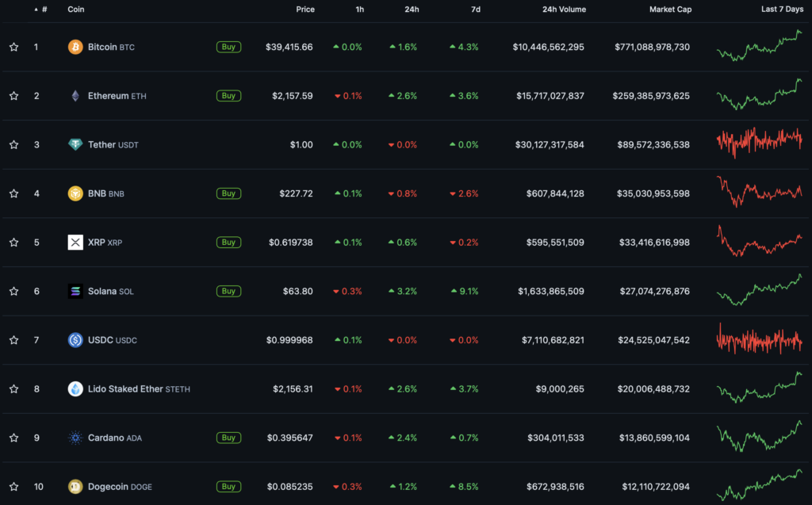The image size is (812, 505).
Task: Favorite Bitcoin with the star toggle
Action: pyautogui.click(x=13, y=47)
